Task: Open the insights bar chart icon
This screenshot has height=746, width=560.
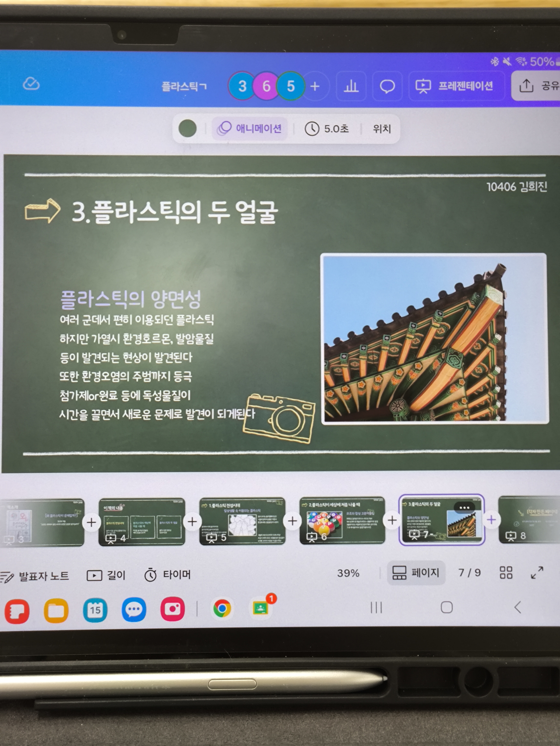Action: (351, 86)
